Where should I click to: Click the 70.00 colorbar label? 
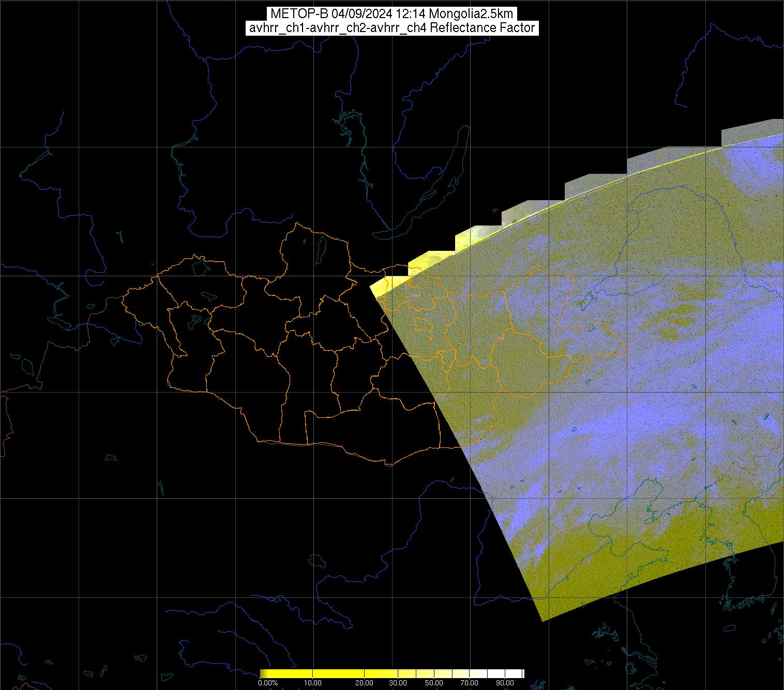point(470,683)
